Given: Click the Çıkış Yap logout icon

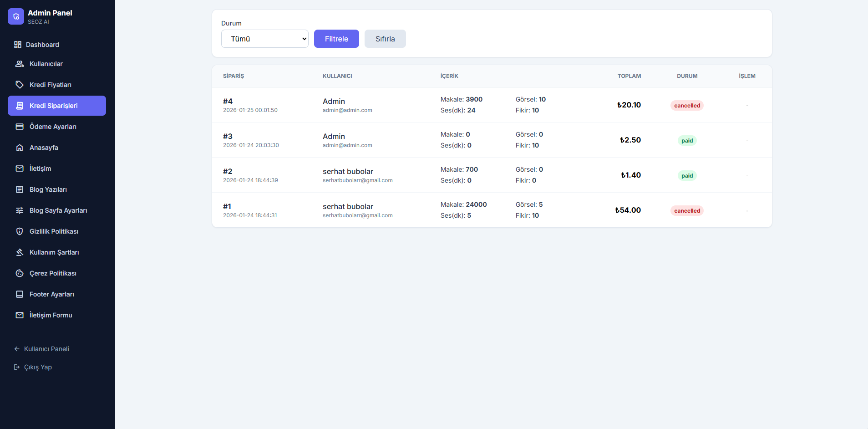Looking at the screenshot, I should tap(17, 367).
